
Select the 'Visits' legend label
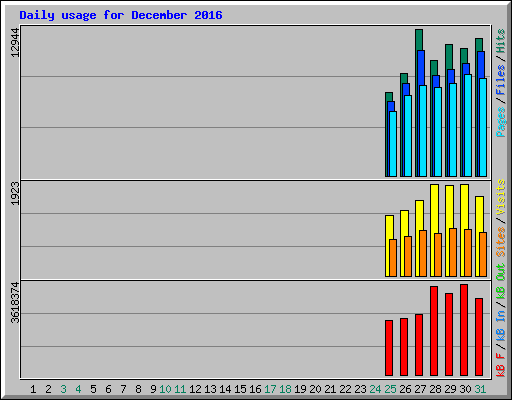pos(500,197)
